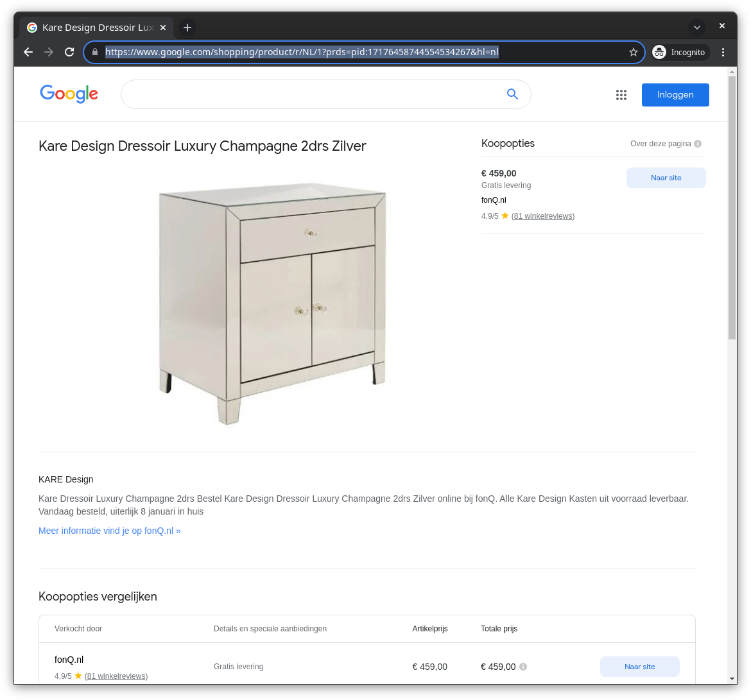The image size is (751, 700).
Task: Click the info icon next to the total price
Action: (523, 667)
